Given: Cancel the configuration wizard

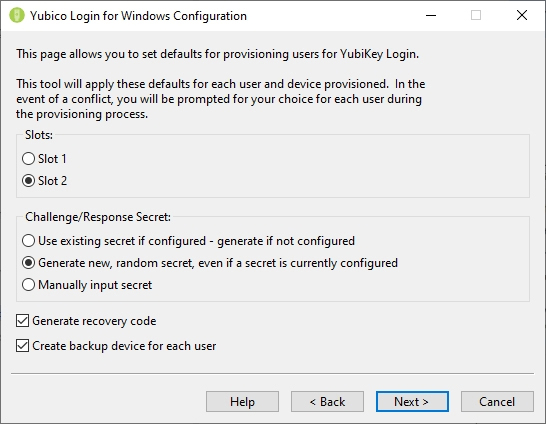Looking at the screenshot, I should (x=497, y=401).
